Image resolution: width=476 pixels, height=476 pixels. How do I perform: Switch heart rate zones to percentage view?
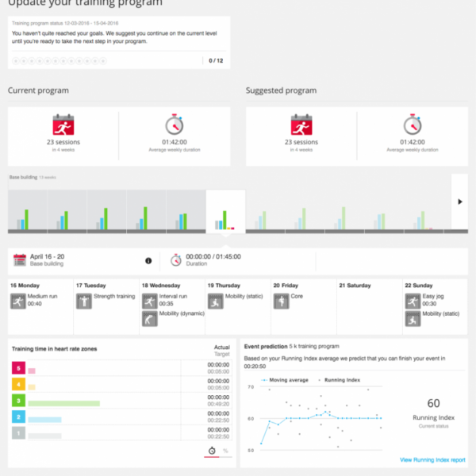pyautogui.click(x=225, y=451)
